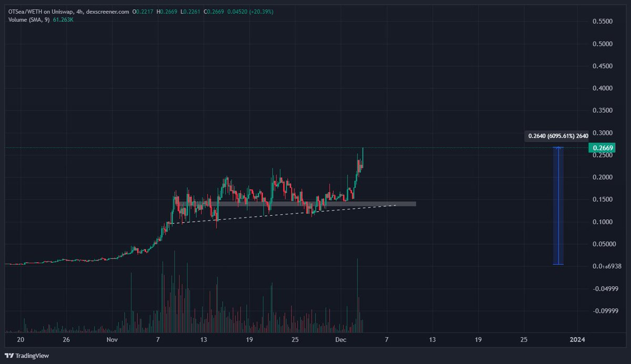The image size is (631, 364).
Task: Click the 26 date label on time axis
Action: (x=66, y=340)
